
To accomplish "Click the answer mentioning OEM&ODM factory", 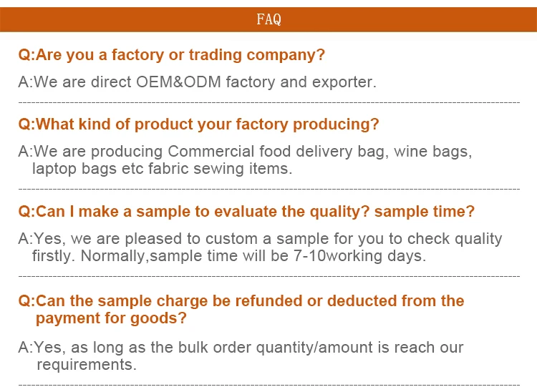I will [197, 82].
